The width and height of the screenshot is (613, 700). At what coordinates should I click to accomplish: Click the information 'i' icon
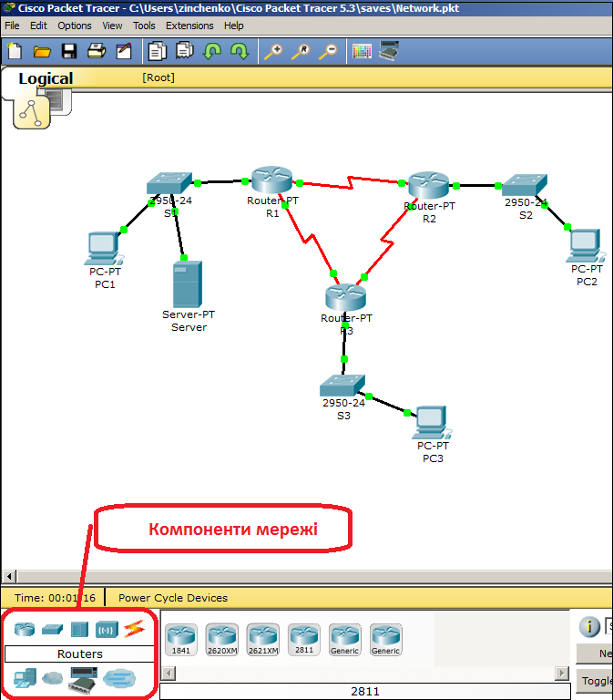tap(589, 626)
